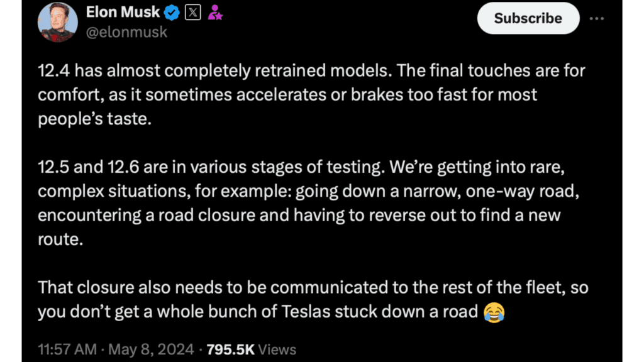Image resolution: width=644 pixels, height=362 pixels.
Task: Click the X affiliation badge icon
Action: click(193, 11)
